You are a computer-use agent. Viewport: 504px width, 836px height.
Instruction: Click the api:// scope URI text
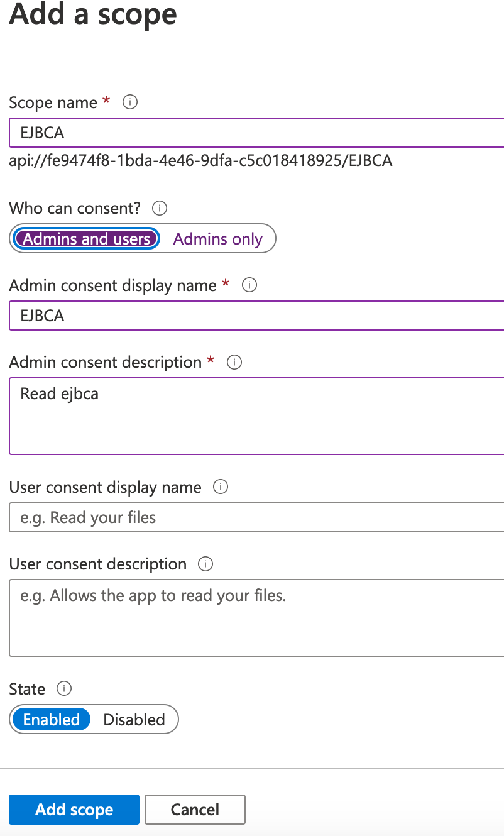pyautogui.click(x=200, y=161)
